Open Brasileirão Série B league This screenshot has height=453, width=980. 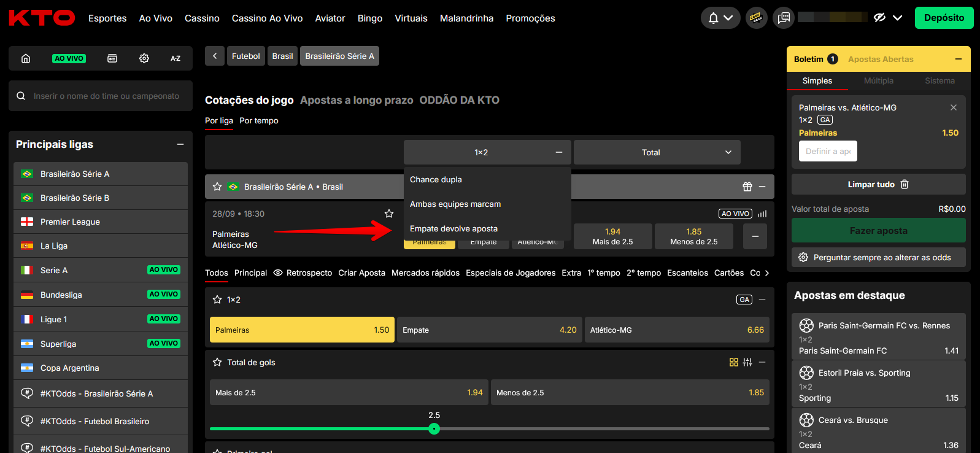[x=101, y=198]
